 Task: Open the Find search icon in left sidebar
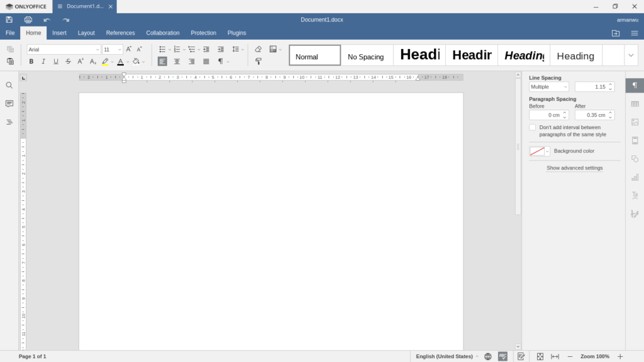pyautogui.click(x=9, y=85)
